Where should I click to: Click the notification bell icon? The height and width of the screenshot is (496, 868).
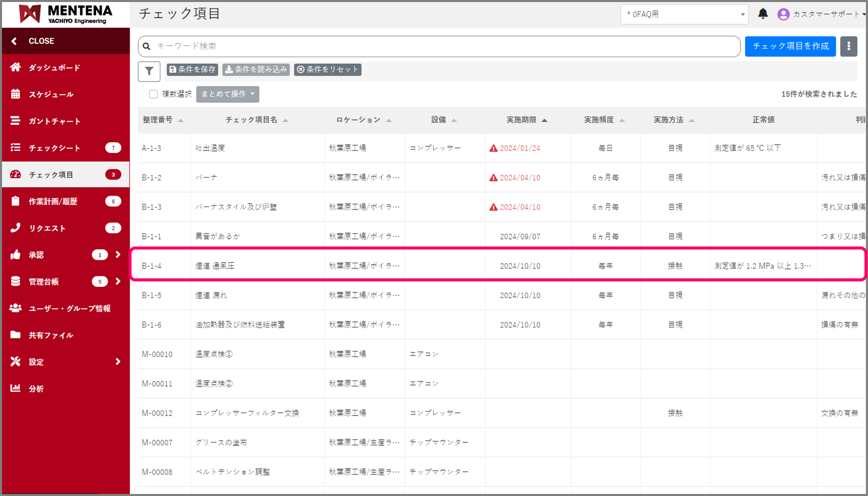(x=763, y=14)
